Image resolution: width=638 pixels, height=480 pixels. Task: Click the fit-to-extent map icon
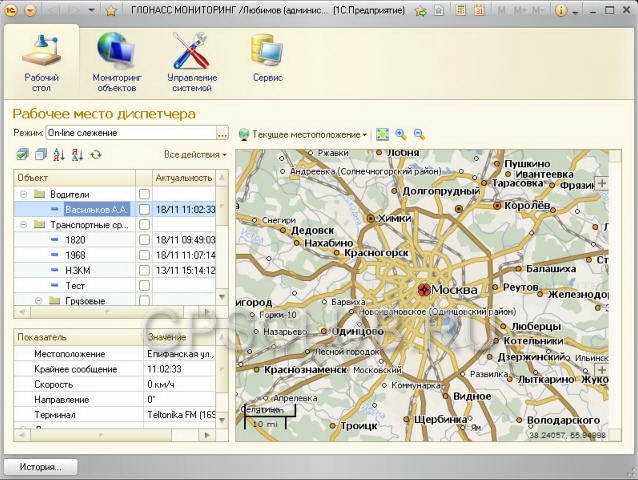[382, 134]
